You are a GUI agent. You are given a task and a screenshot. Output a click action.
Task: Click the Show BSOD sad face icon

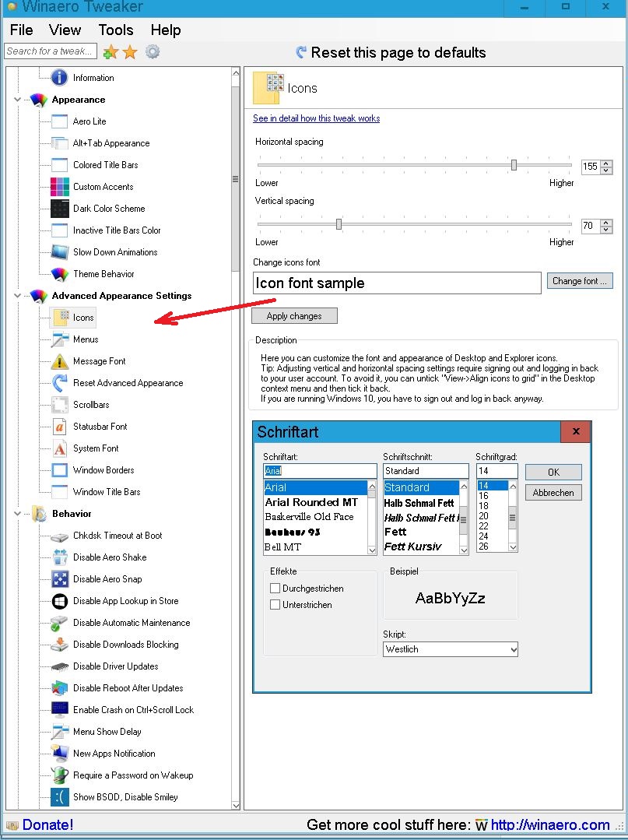pos(59,797)
